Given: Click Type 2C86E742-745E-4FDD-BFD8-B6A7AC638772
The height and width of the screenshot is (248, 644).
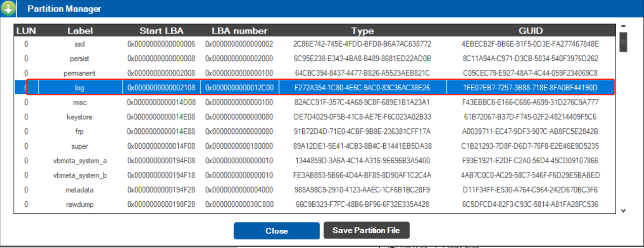Looking at the screenshot, I should click(x=363, y=44).
